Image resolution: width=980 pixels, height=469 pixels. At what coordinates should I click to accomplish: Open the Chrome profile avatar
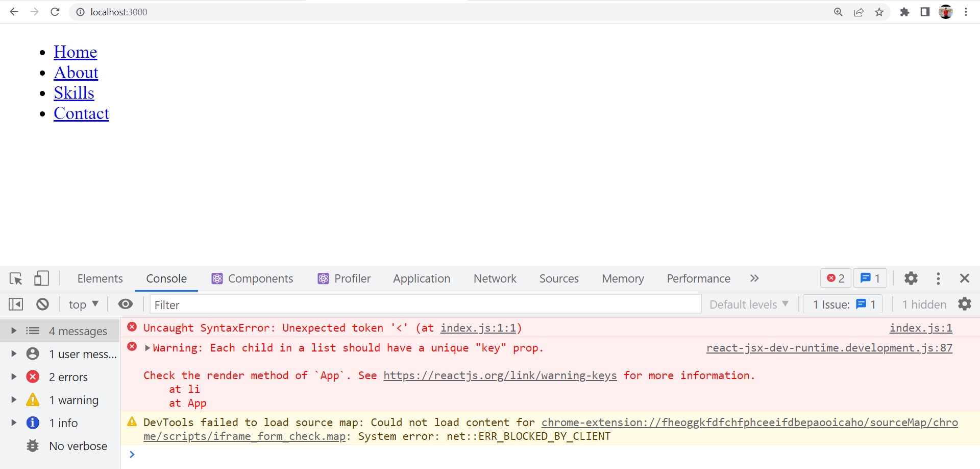946,12
